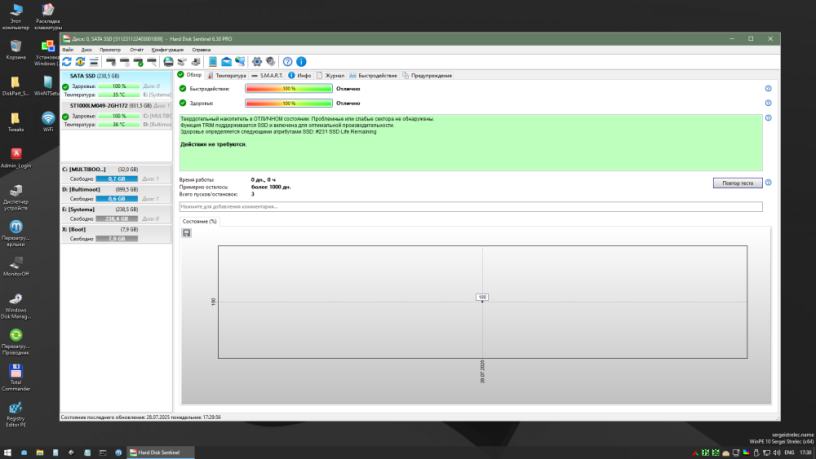Click the network computers toolbar icon
The image size is (816, 459).
coord(240,62)
